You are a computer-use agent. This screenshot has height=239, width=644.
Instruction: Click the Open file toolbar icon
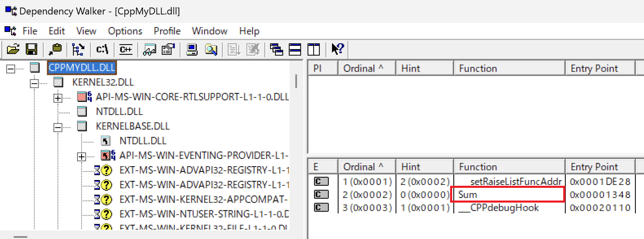tap(13, 50)
